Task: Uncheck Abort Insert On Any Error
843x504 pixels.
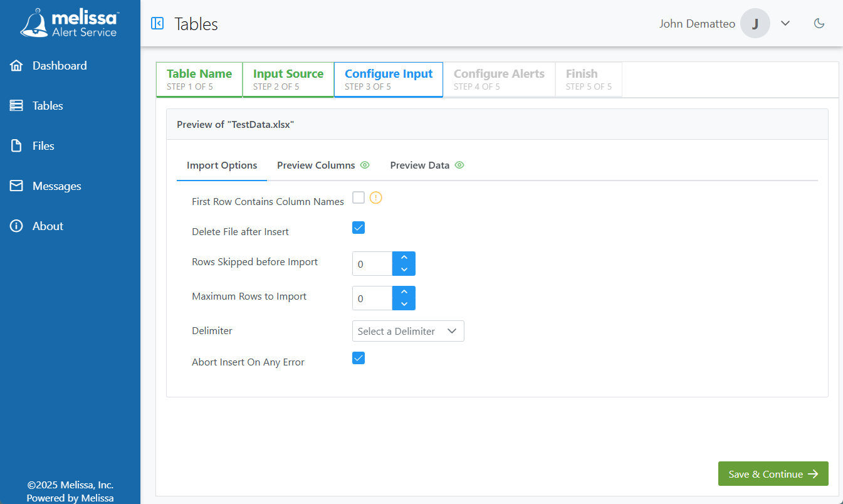Action: (359, 357)
